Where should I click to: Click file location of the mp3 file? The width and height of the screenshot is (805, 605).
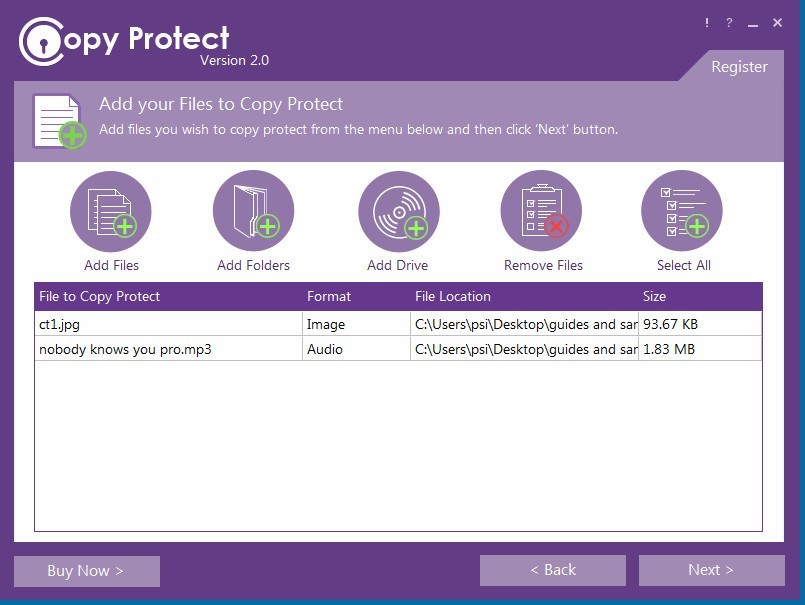click(524, 349)
